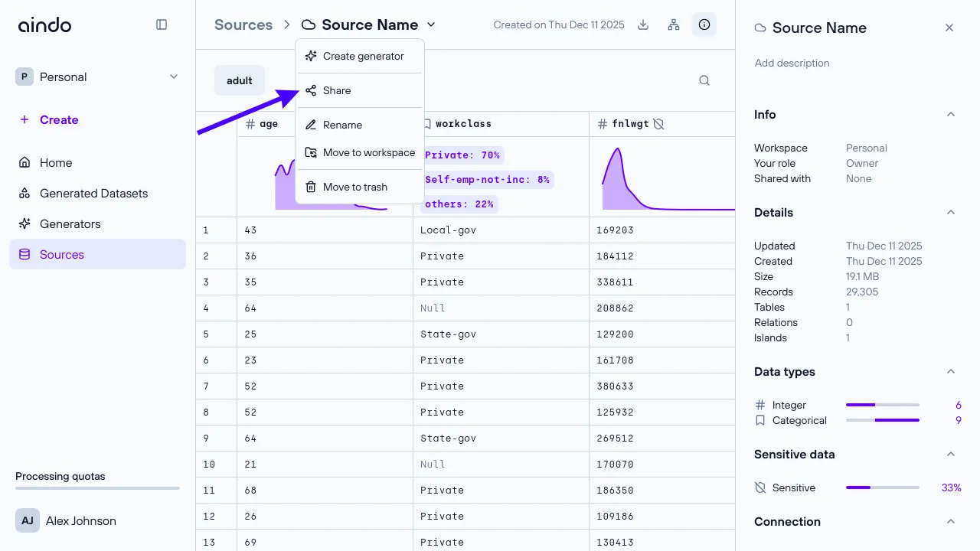
Task: Open the schema diagram icon in the header
Action: (x=674, y=24)
